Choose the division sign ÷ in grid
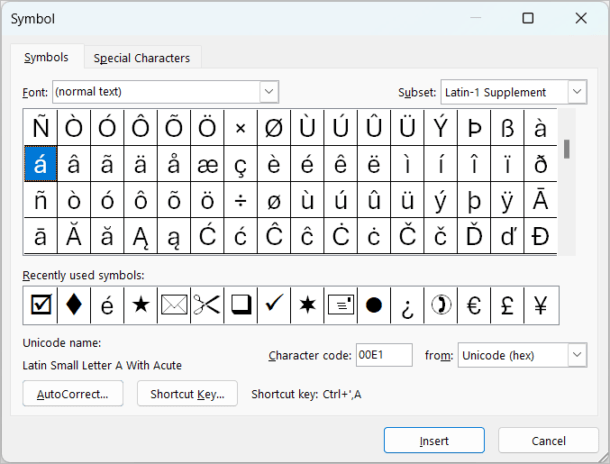Screen dimensions: 610x464 (x=241, y=200)
